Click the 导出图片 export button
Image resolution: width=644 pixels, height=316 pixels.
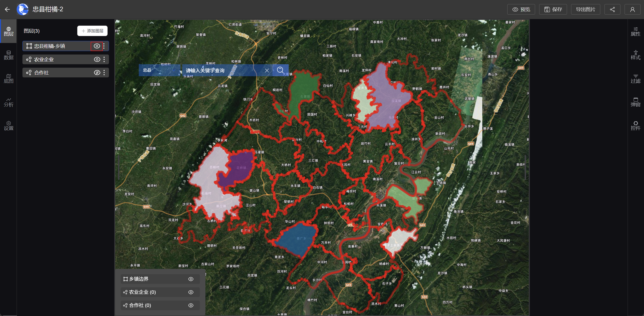coord(585,9)
